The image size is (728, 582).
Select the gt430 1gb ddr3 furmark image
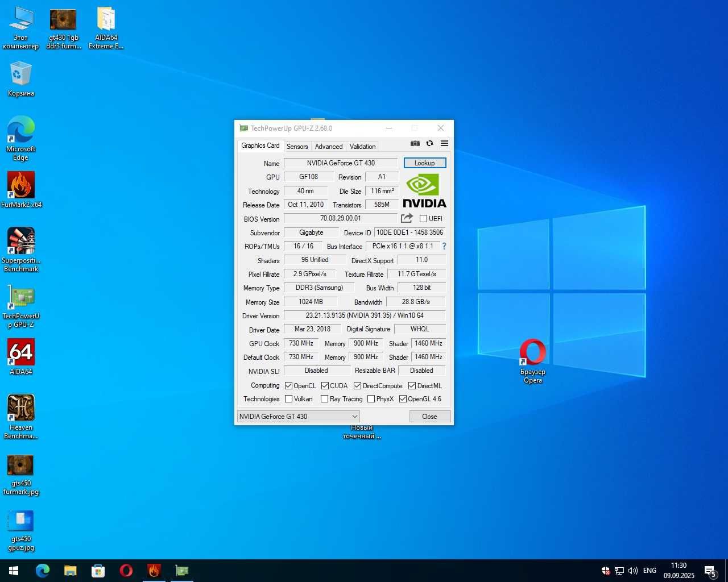coord(63,28)
